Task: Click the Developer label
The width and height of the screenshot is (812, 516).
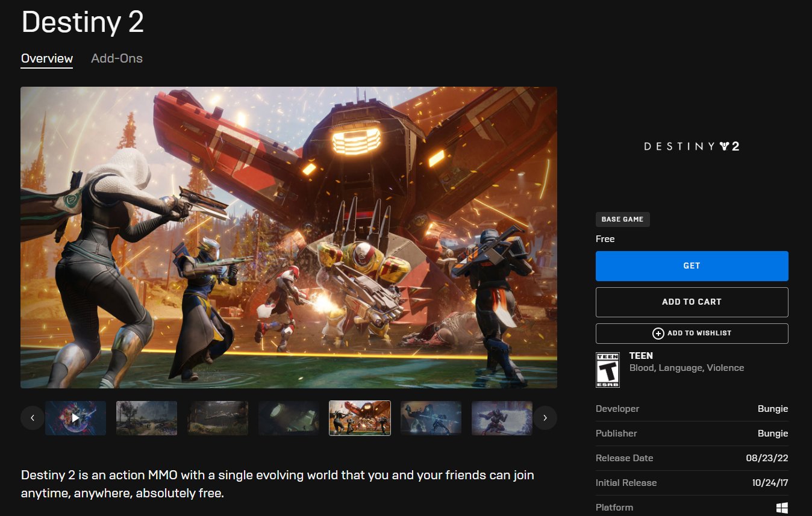Action: tap(617, 409)
